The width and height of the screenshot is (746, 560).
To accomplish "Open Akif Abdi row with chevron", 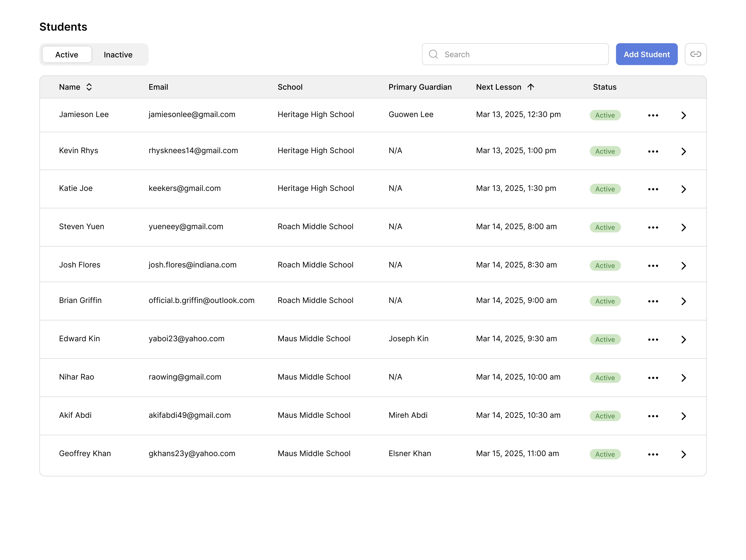I will pyautogui.click(x=683, y=416).
